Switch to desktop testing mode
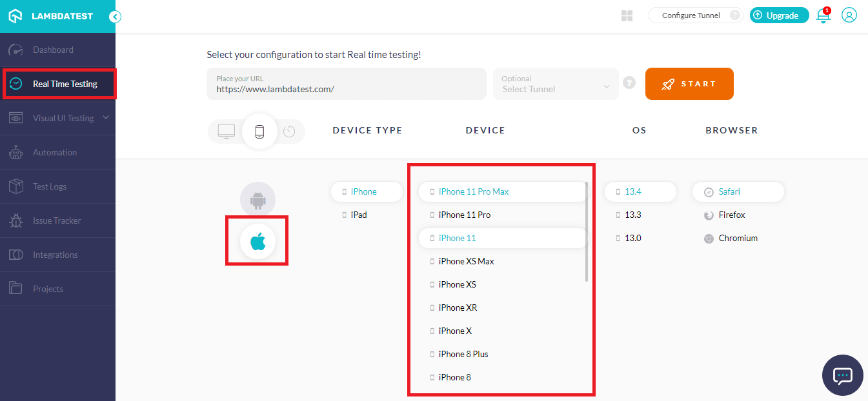 tap(227, 131)
